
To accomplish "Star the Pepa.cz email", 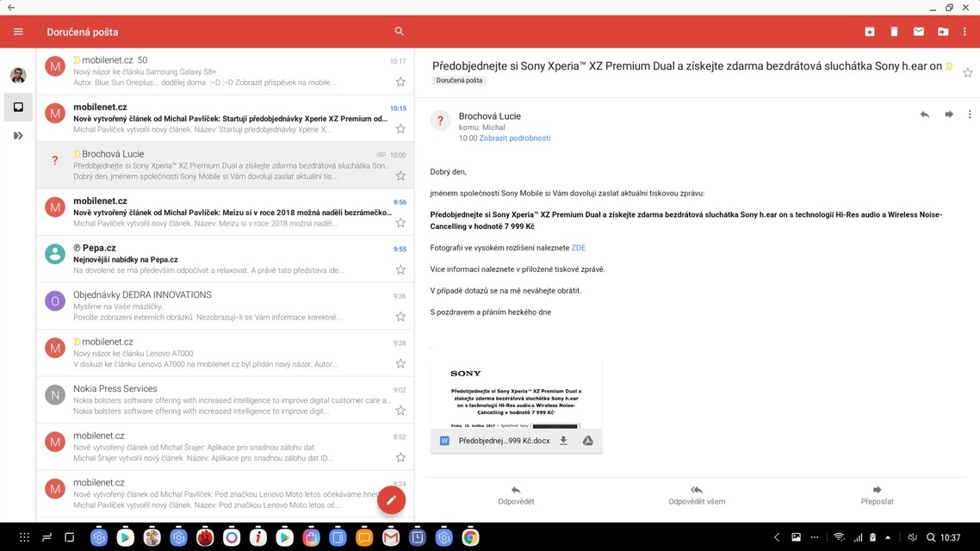I will 400,269.
